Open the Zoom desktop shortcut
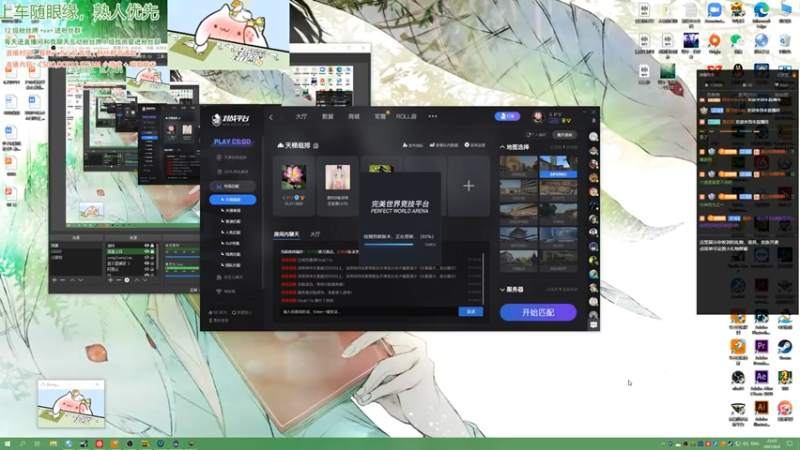Image resolution: width=800 pixels, height=450 pixels. tap(714, 12)
